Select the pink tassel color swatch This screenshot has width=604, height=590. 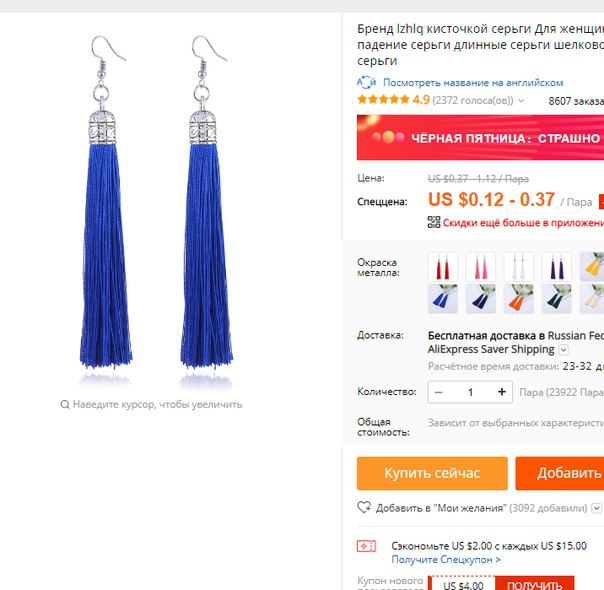click(480, 267)
